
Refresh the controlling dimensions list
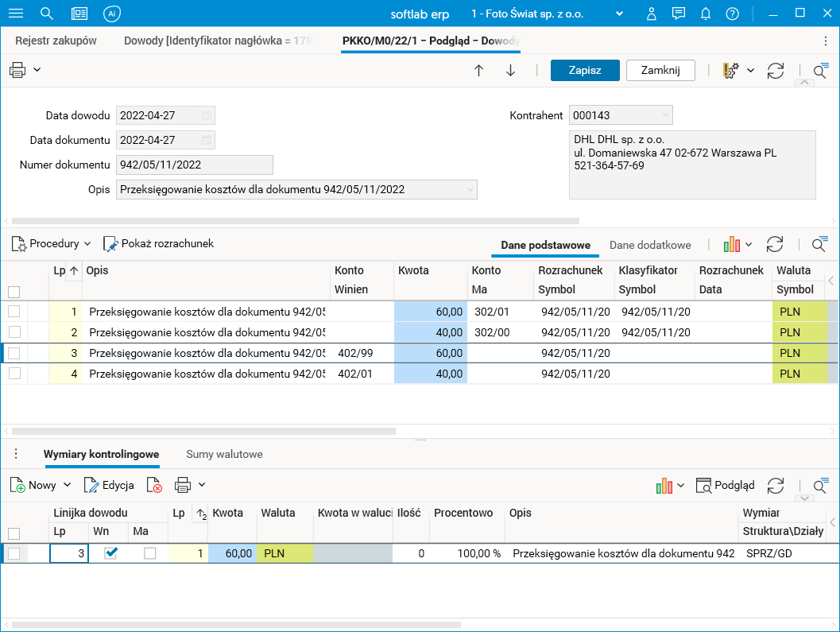pos(776,485)
